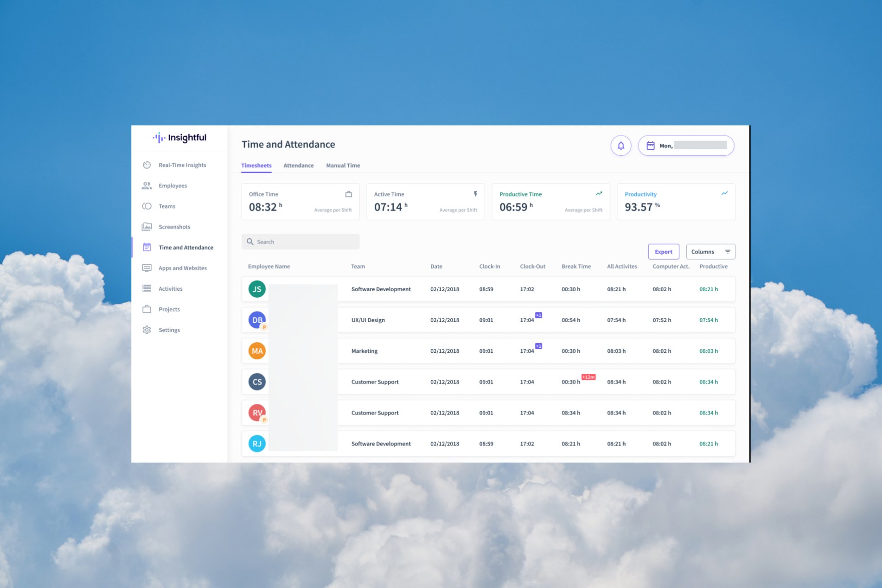Select the Office Time summary card
The image size is (882, 588).
pyautogui.click(x=300, y=202)
